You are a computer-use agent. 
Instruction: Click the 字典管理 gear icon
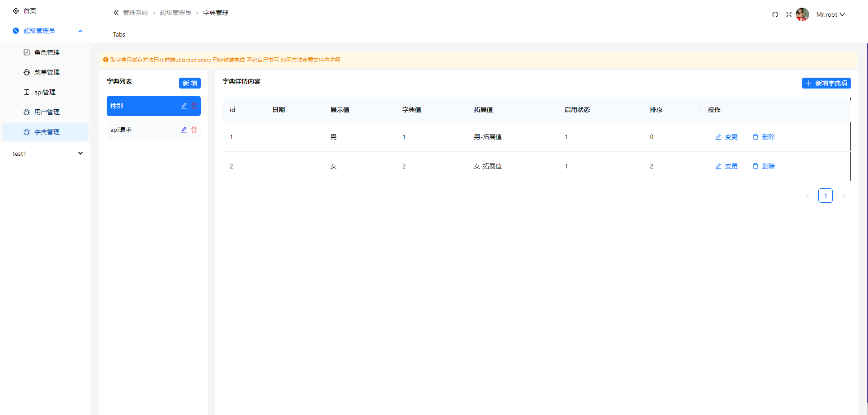[x=27, y=132]
